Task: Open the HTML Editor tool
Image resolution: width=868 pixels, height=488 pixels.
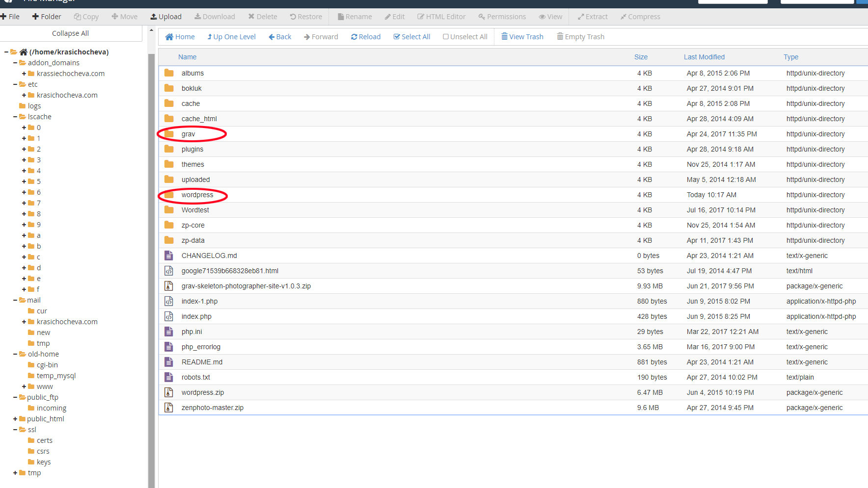Action: pyautogui.click(x=441, y=17)
